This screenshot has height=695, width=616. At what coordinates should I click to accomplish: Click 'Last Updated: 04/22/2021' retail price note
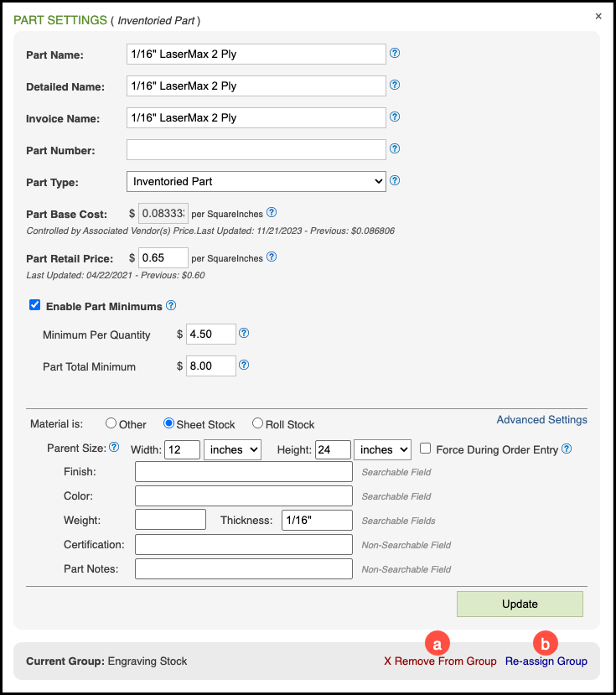pyautogui.click(x=80, y=275)
